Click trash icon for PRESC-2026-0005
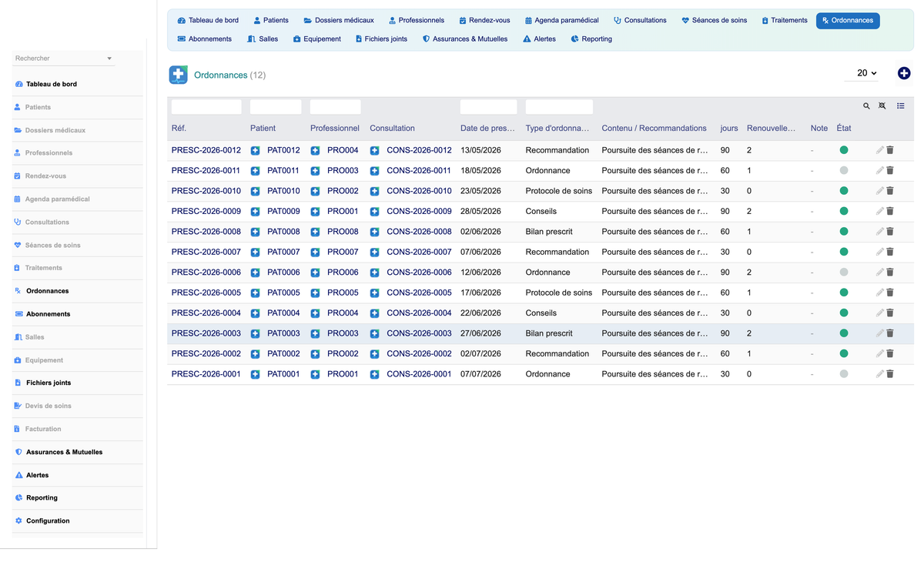The width and height of the screenshot is (924, 572). 890,293
